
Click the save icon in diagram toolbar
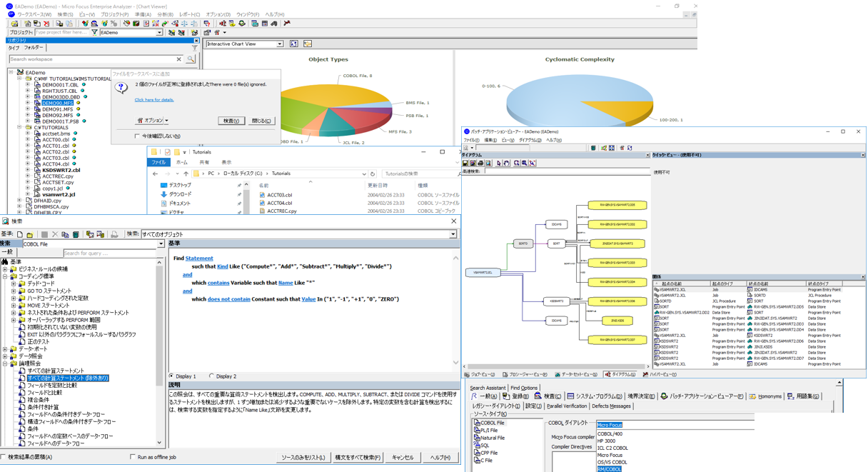tap(465, 164)
